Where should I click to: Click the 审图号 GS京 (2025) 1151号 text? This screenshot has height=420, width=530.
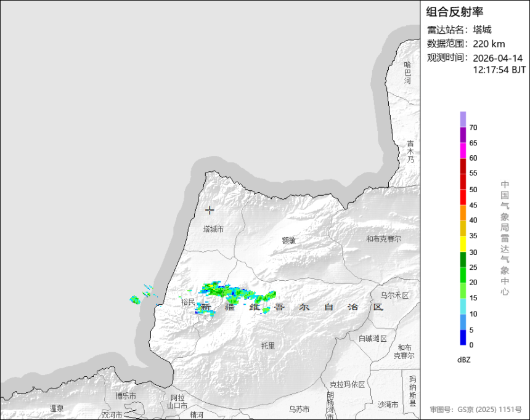click(x=476, y=410)
